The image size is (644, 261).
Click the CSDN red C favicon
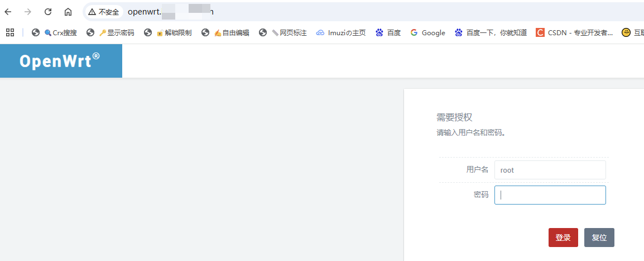[x=540, y=33]
